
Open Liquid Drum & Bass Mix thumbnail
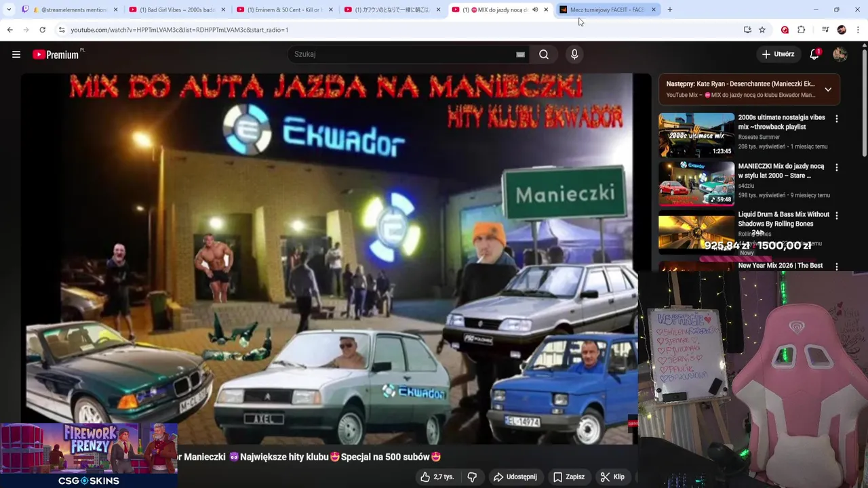click(x=696, y=232)
